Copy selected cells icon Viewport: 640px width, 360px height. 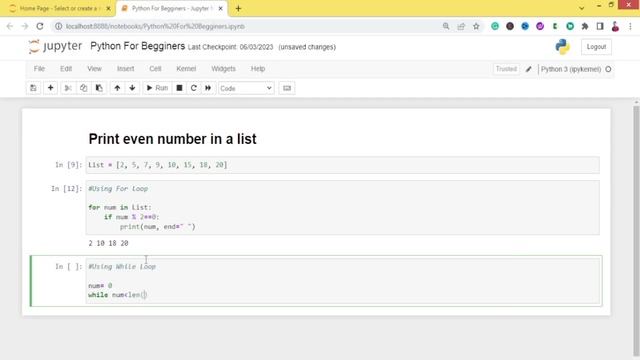click(x=84, y=88)
